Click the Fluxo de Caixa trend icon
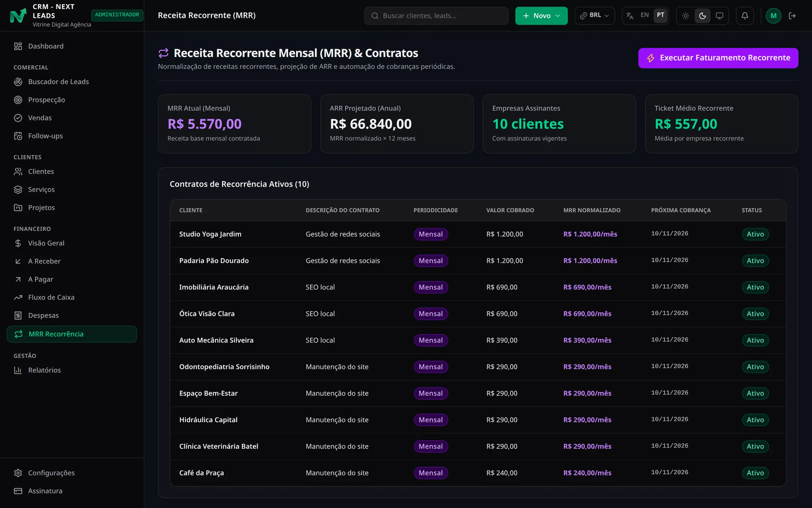812x508 pixels. pos(18,297)
